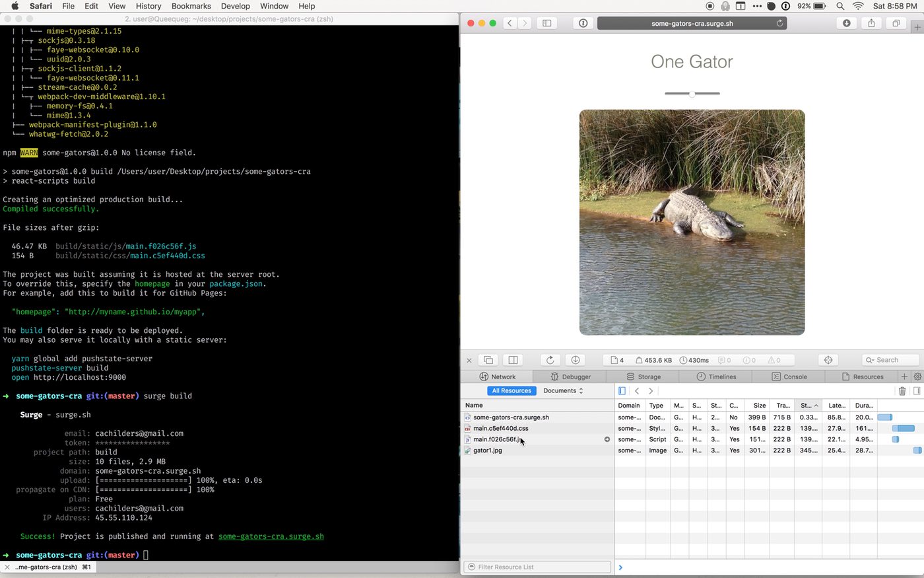Click the Filter Resource List field
The width and height of the screenshot is (924, 578).
click(538, 567)
